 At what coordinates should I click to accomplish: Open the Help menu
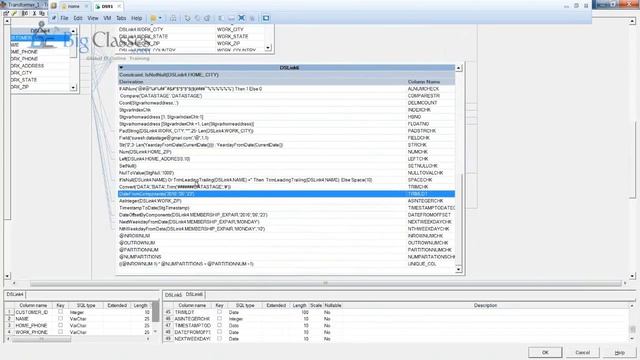coord(136,18)
